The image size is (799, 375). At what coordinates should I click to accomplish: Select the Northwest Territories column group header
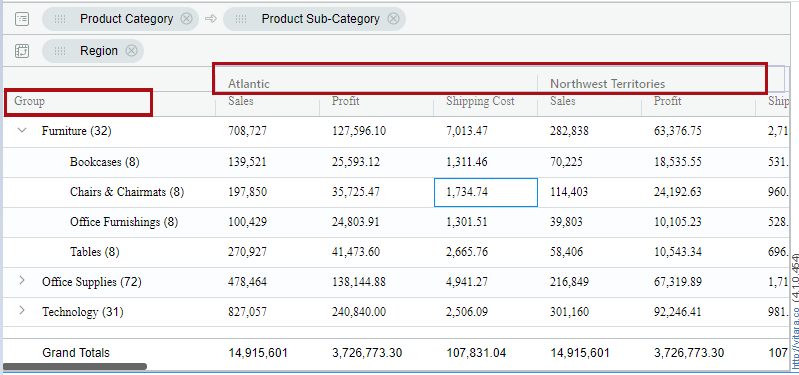click(607, 84)
